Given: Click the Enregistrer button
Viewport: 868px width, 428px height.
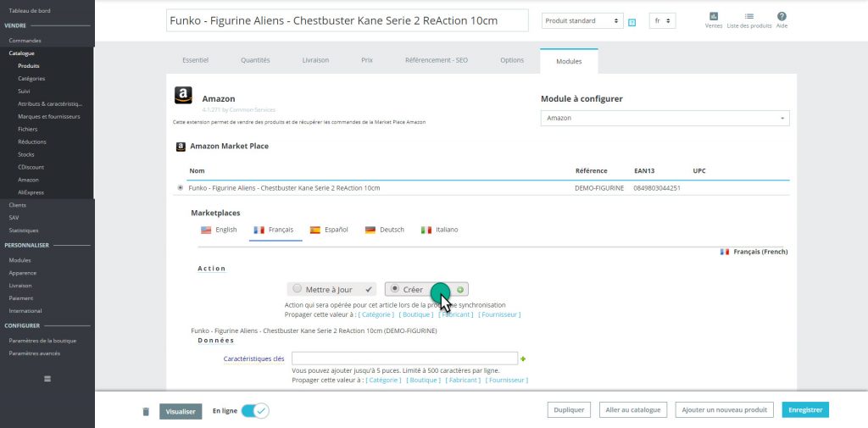Looking at the screenshot, I should (805, 409).
